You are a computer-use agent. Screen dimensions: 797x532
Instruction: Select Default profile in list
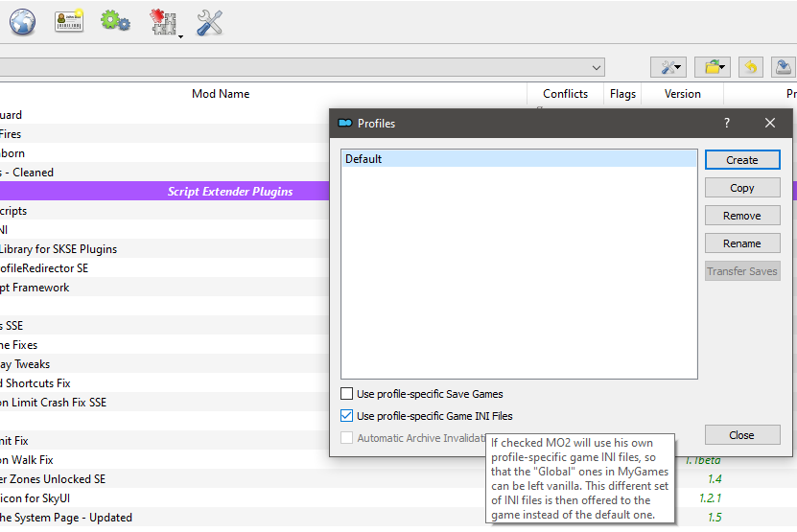coord(519,159)
